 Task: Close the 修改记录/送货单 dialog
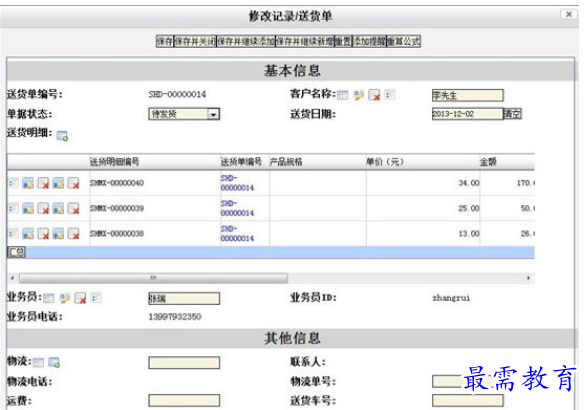coord(569,14)
